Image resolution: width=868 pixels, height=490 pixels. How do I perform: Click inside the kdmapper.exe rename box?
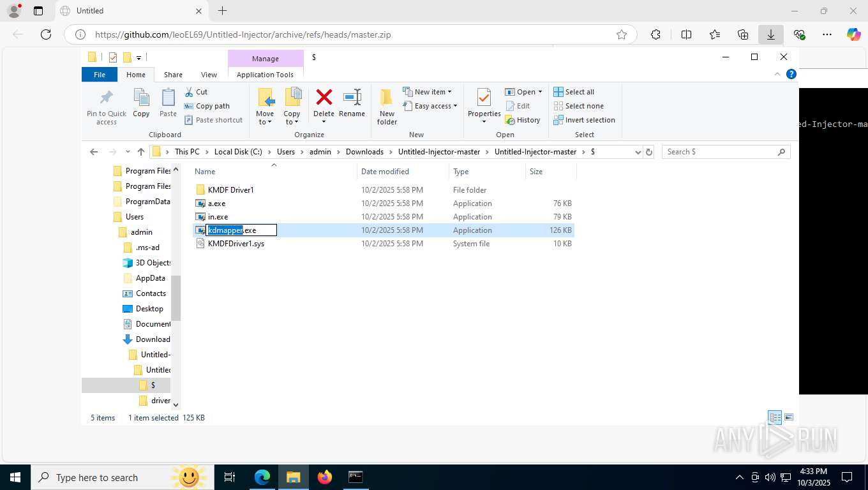click(x=242, y=230)
